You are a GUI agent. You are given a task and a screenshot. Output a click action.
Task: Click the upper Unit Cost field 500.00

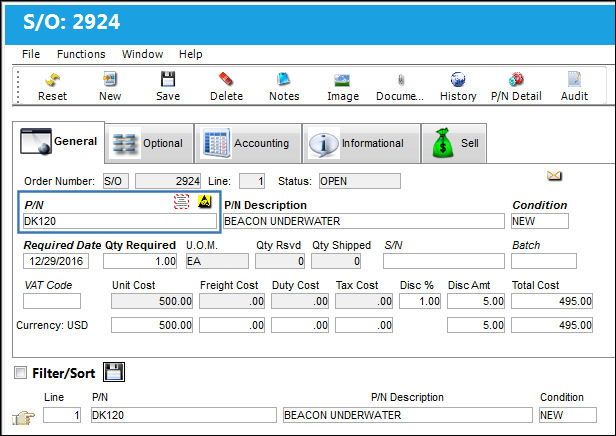(x=152, y=301)
